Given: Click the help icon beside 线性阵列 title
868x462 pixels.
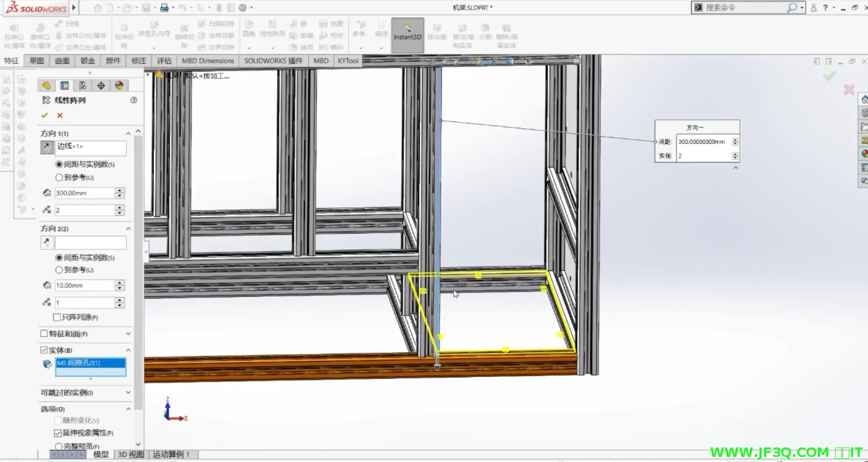Looking at the screenshot, I should point(134,100).
